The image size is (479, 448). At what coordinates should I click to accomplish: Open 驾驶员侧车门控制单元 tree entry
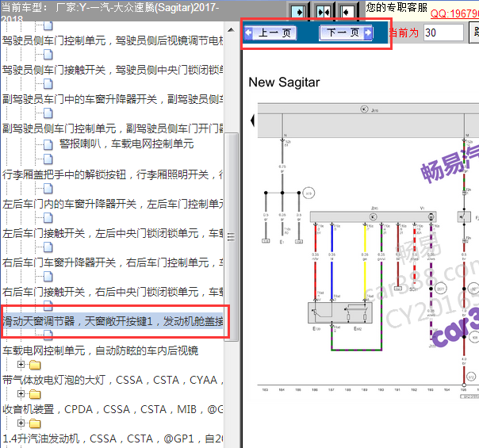point(113,40)
